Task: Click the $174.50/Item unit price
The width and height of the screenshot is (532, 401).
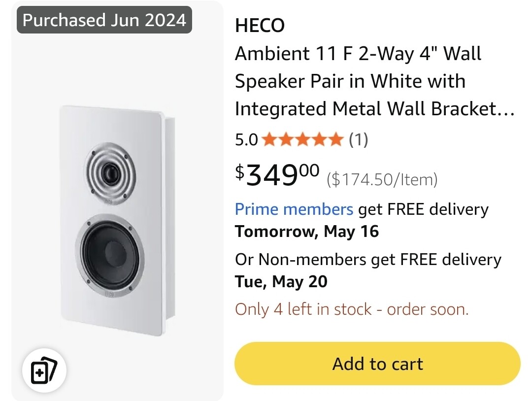Action: (382, 179)
